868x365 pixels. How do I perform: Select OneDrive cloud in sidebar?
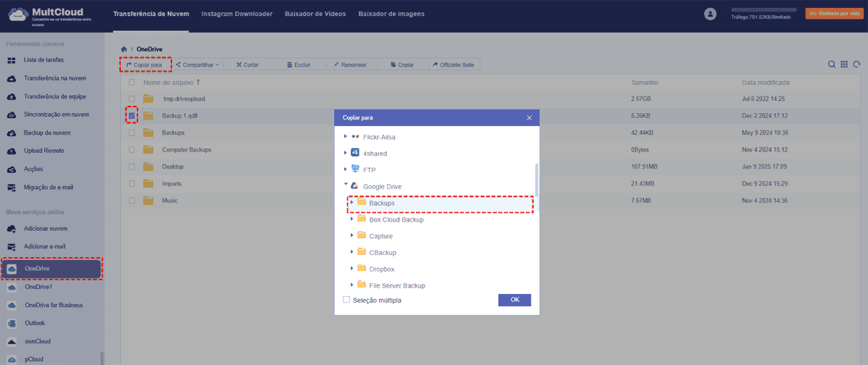coord(51,269)
